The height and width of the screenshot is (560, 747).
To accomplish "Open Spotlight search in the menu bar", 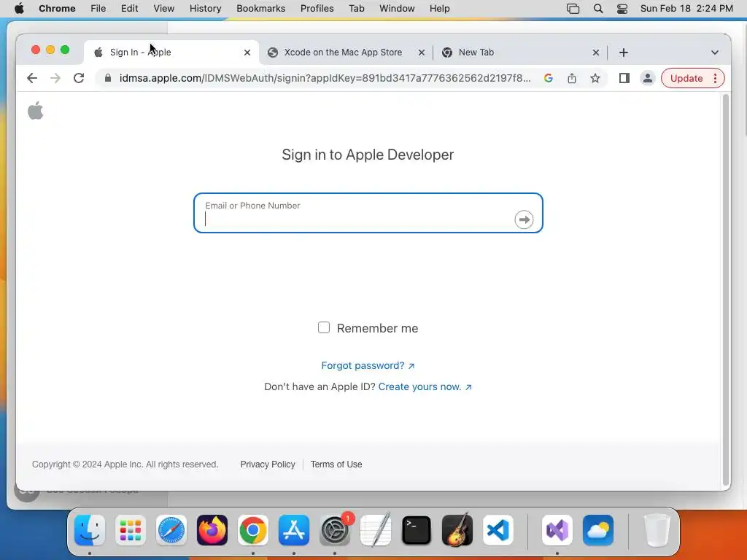I will pos(598,9).
